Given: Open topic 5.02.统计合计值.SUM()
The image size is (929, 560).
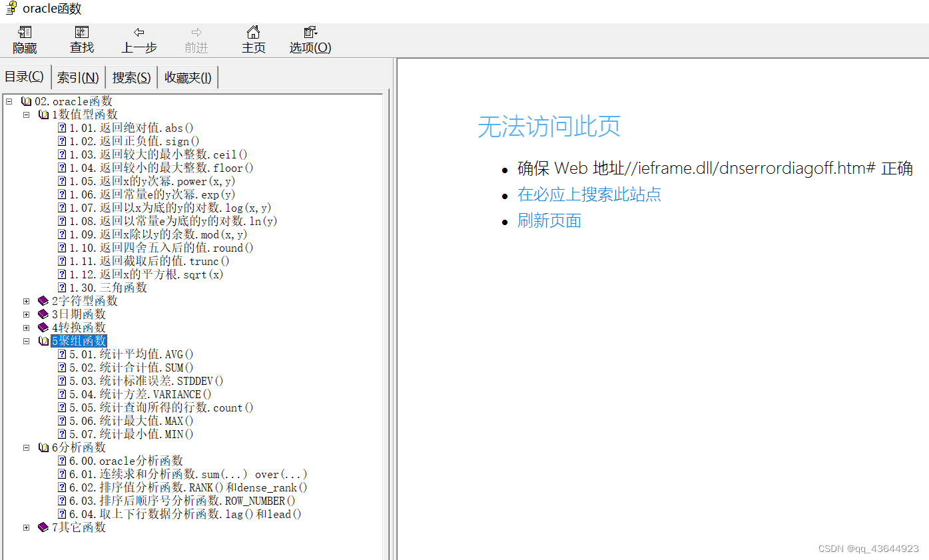Looking at the screenshot, I should [131, 368].
